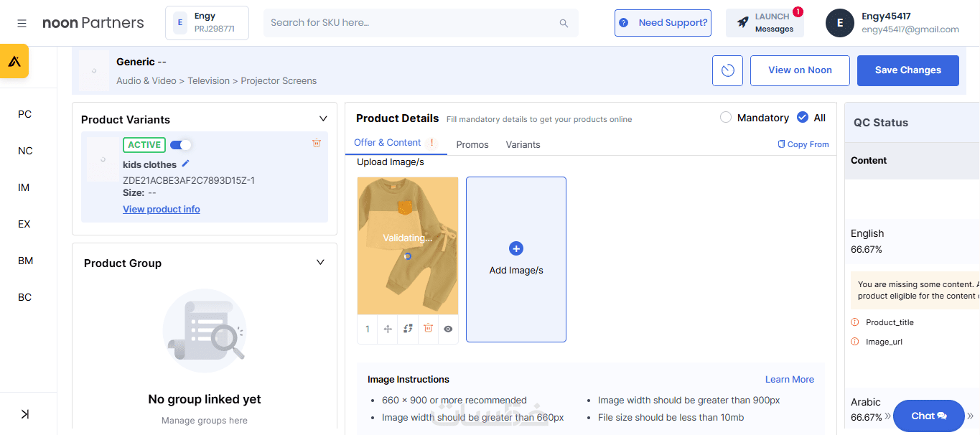Click the Save Changes button
The image size is (980, 435).
click(907, 70)
